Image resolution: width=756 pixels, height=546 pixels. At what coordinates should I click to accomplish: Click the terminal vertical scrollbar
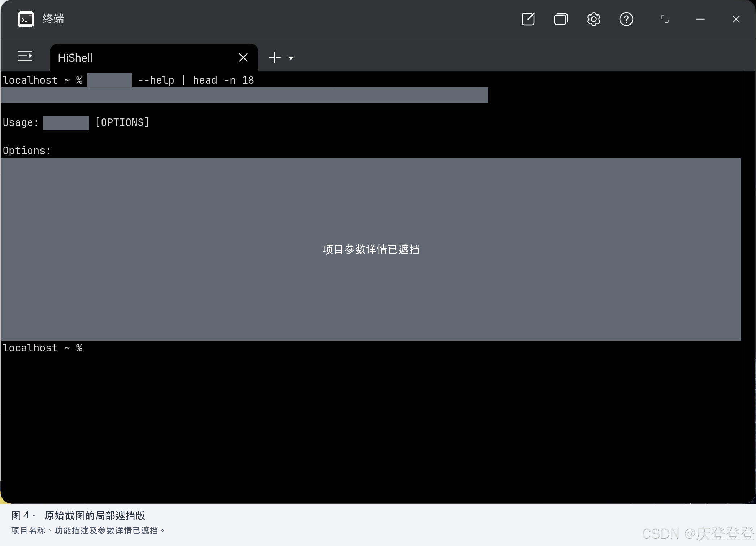[749, 287]
